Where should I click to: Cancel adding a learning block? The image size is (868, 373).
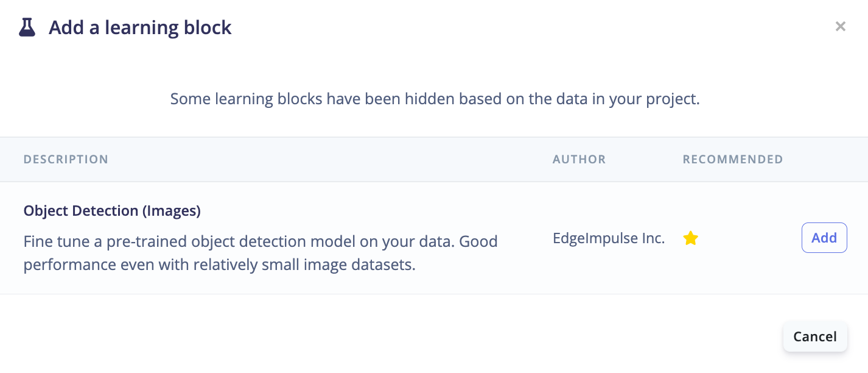[815, 336]
